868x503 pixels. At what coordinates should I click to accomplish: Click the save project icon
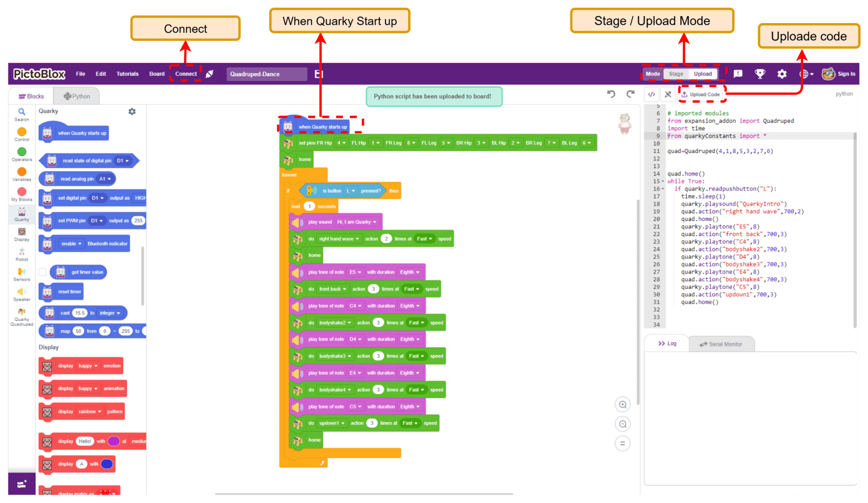click(x=319, y=74)
